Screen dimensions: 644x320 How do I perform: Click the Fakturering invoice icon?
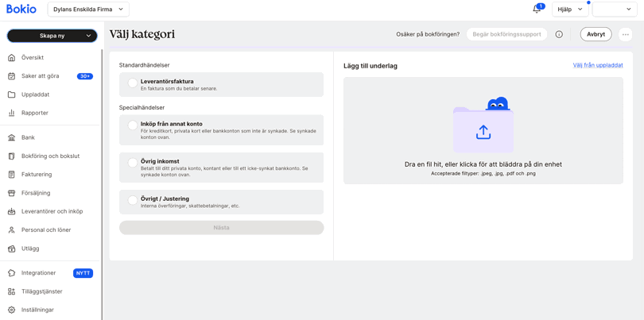tap(12, 175)
